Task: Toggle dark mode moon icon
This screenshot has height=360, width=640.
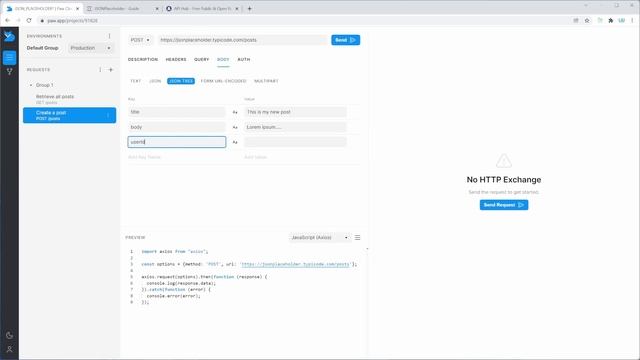Action: point(9,335)
